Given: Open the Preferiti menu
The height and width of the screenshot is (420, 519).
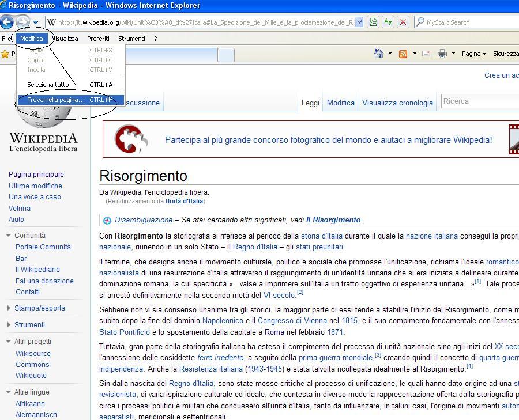Looking at the screenshot, I should (x=98, y=39).
